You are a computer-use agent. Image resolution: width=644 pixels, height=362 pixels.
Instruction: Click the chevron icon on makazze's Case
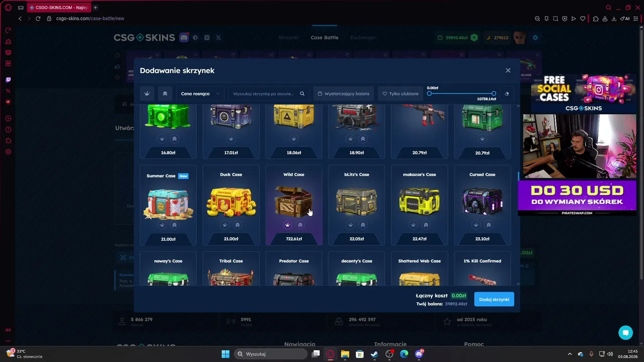click(x=426, y=225)
